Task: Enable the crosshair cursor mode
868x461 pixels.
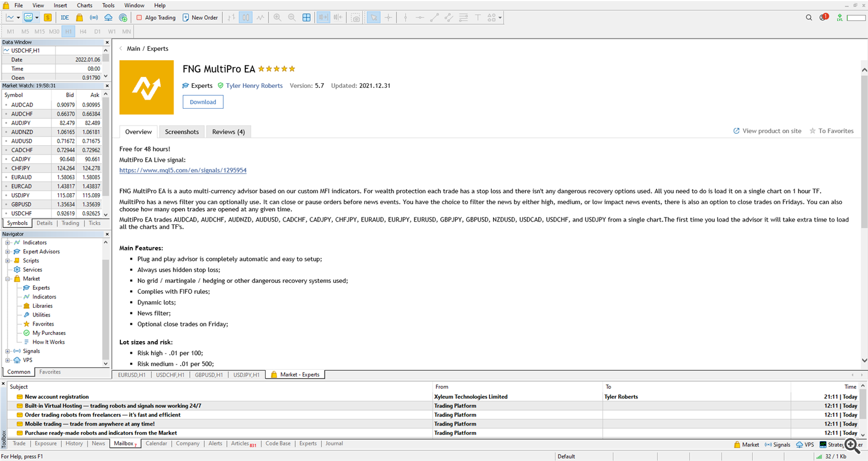Action: click(x=388, y=17)
